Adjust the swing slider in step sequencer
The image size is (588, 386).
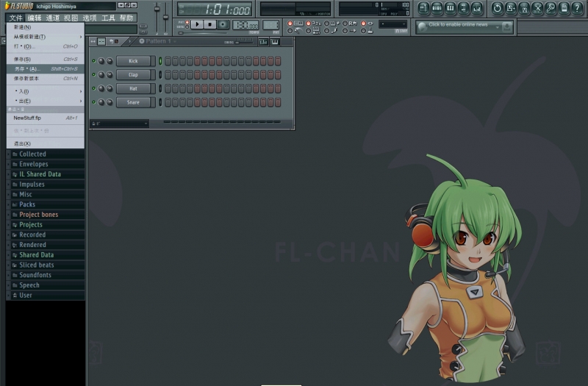click(244, 42)
